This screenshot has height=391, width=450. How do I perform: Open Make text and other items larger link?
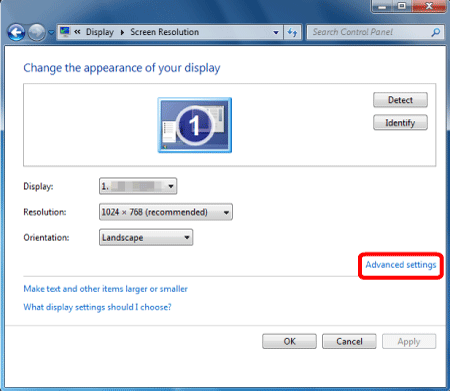click(105, 289)
